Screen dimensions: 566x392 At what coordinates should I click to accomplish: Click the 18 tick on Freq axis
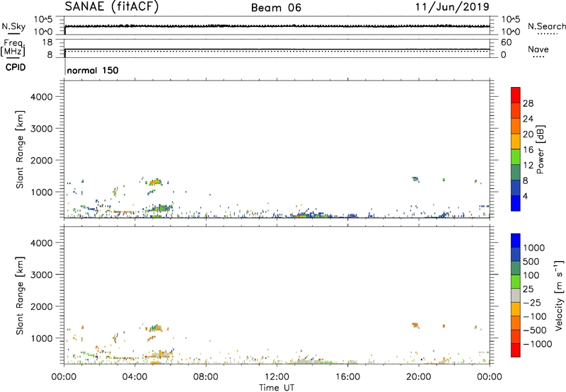pos(47,42)
